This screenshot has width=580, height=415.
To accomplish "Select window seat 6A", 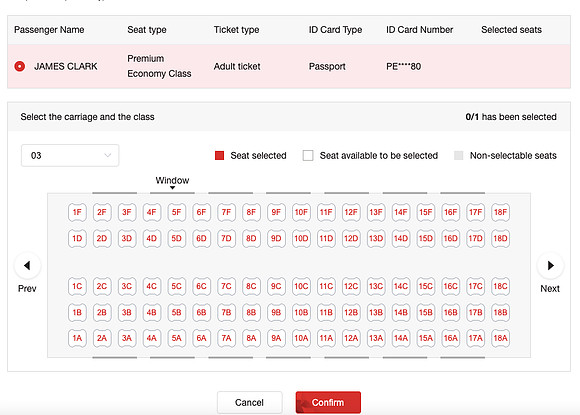I will pos(201,338).
